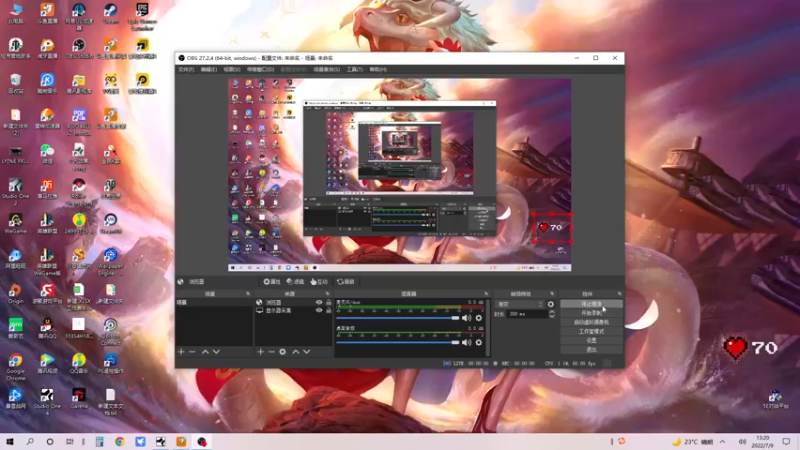Select Google Chrome desktop shortcut
Screen dimensions: 800x450
click(15, 367)
